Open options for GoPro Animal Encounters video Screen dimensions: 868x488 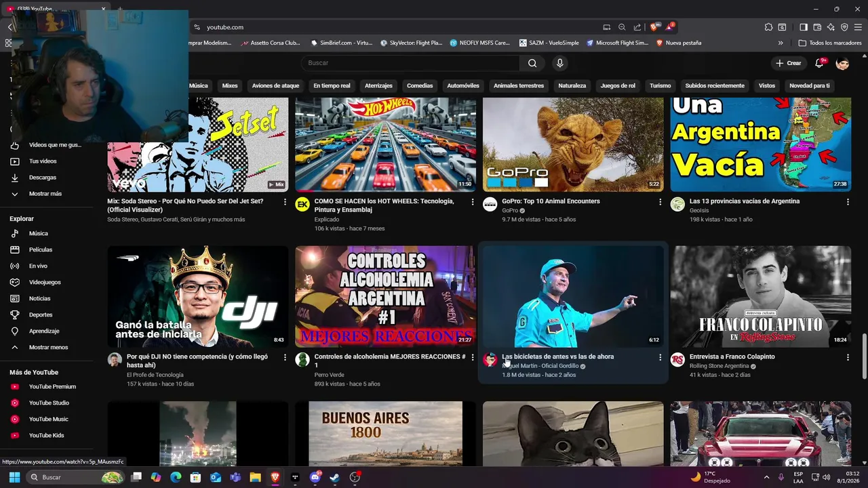(x=660, y=202)
